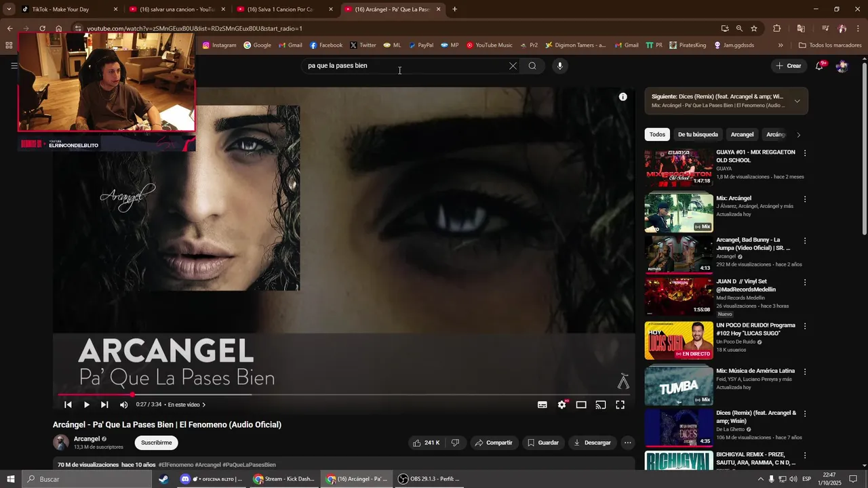
Task: Open more video actions three-dot menu
Action: (x=628, y=443)
